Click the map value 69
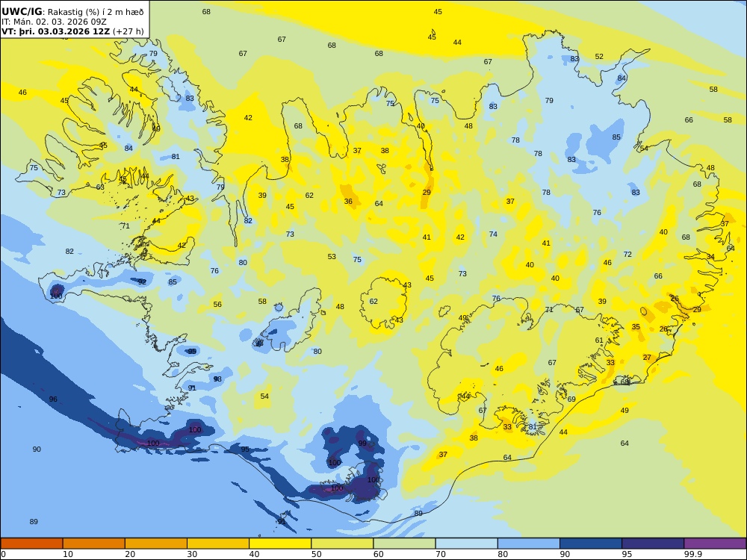Screen dimensions: 747x560 tap(571, 399)
